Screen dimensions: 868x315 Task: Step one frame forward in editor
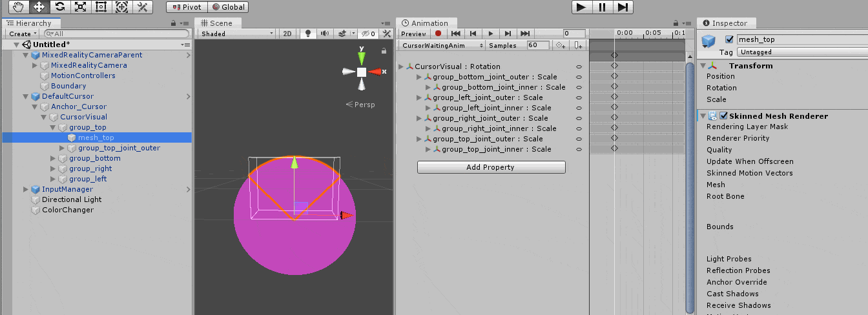coord(623,7)
